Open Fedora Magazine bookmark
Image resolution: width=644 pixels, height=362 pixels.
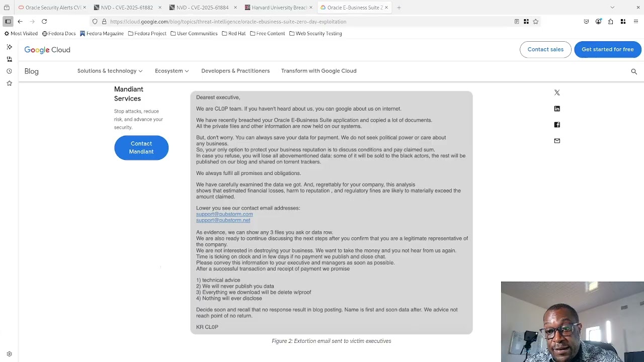click(x=102, y=34)
